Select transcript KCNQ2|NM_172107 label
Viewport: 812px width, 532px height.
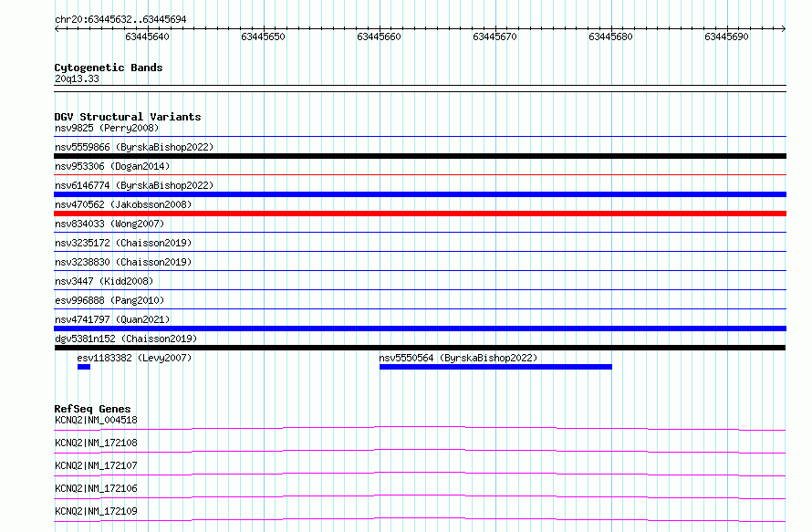[x=96, y=465]
